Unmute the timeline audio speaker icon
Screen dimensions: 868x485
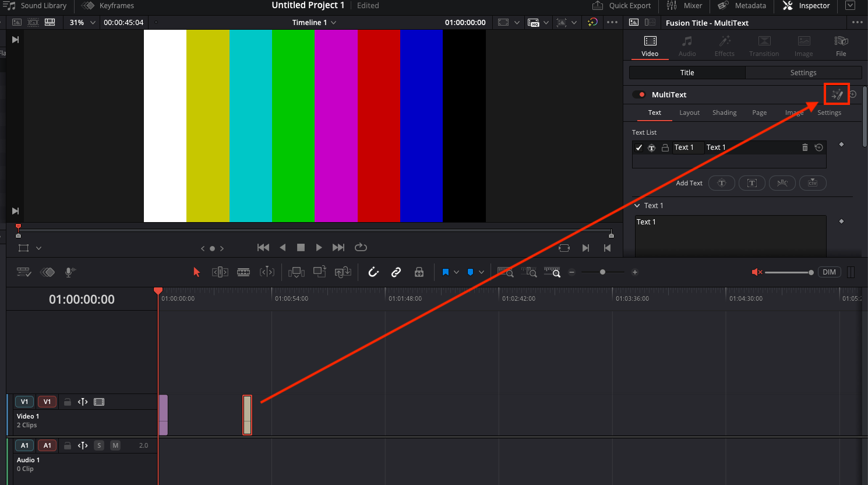[x=757, y=272]
